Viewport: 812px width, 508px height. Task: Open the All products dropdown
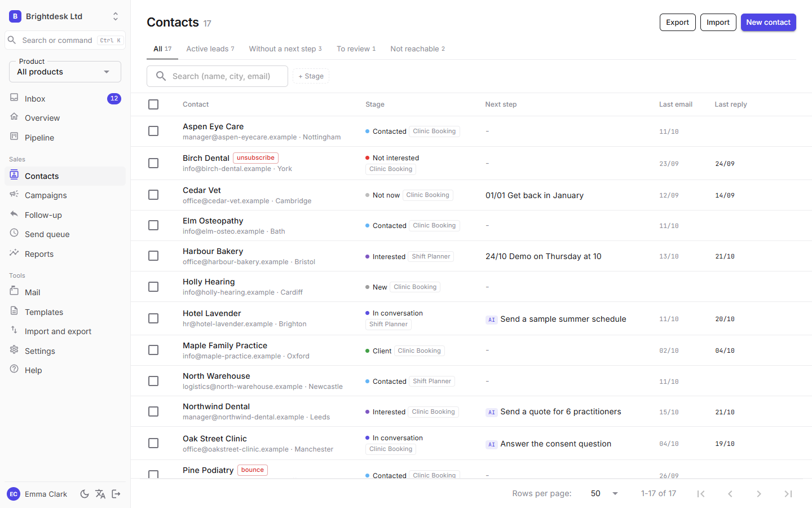click(x=65, y=72)
